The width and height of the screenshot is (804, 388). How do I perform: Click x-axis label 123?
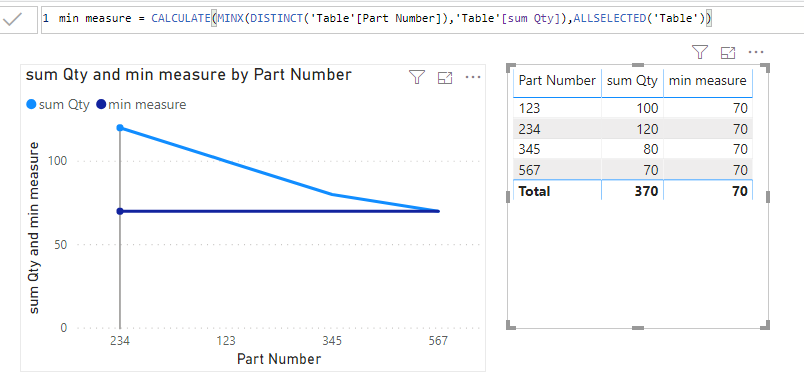point(226,341)
